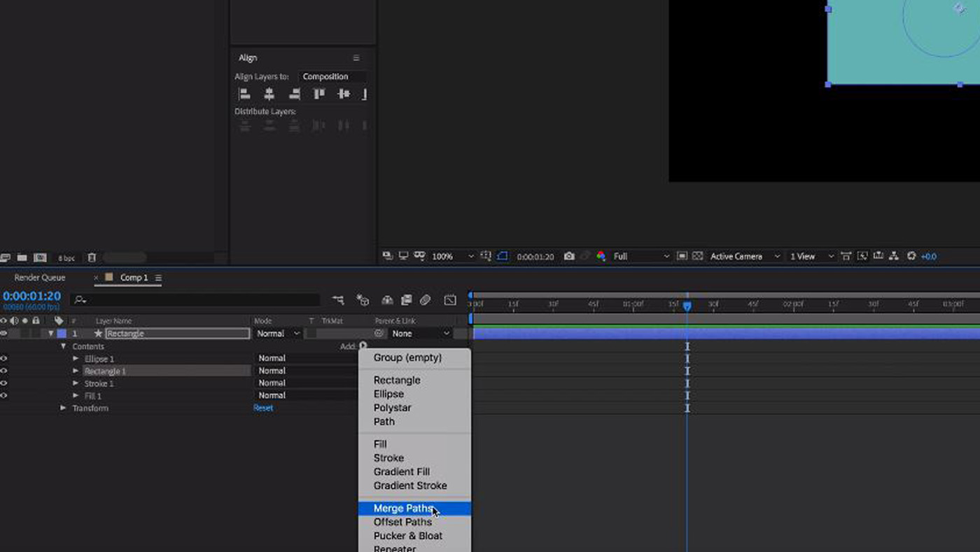Open the Add menu for shape contents
980x552 pixels.
[362, 346]
